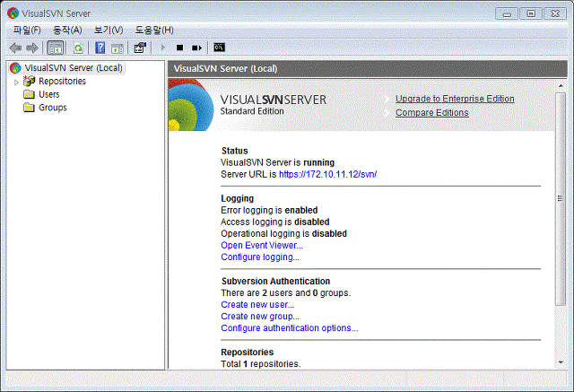This screenshot has height=392, width=574.
Task: Click the Repositories node icon
Action: point(29,81)
